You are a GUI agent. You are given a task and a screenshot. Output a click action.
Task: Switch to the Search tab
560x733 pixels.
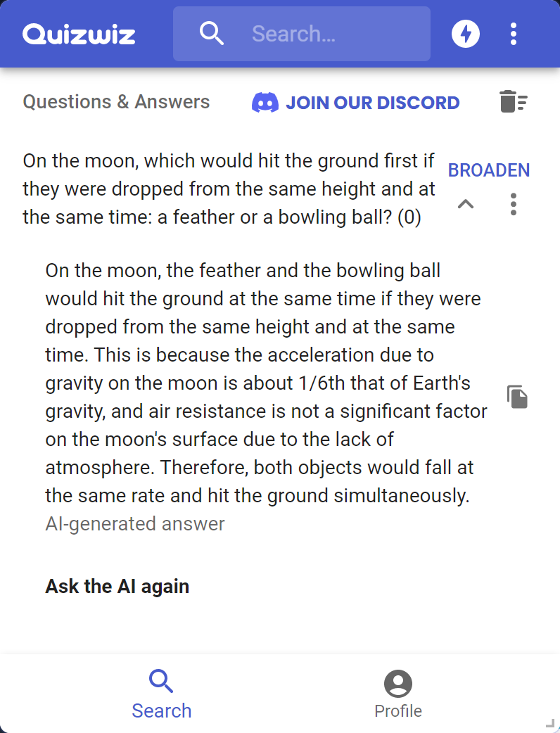point(162,694)
